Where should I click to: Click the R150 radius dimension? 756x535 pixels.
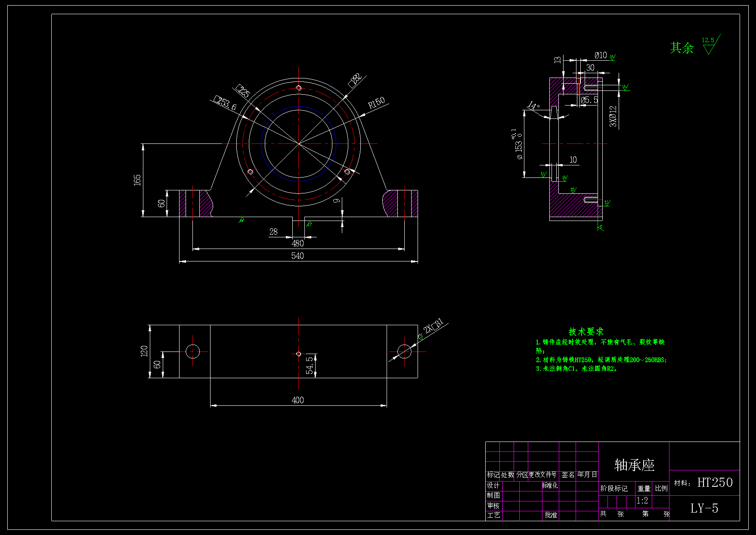(x=377, y=103)
